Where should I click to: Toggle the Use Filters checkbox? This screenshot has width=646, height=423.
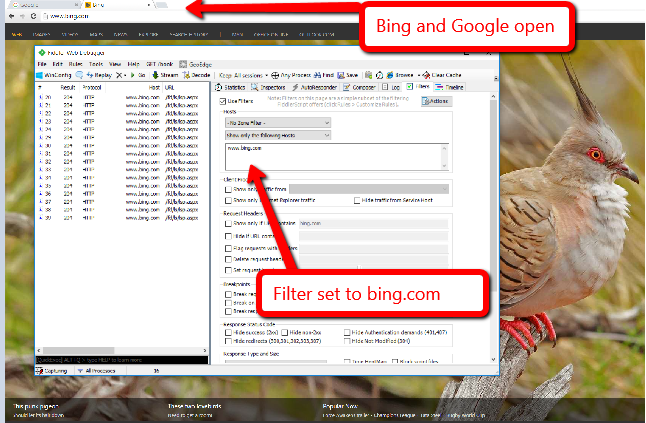click(x=223, y=101)
